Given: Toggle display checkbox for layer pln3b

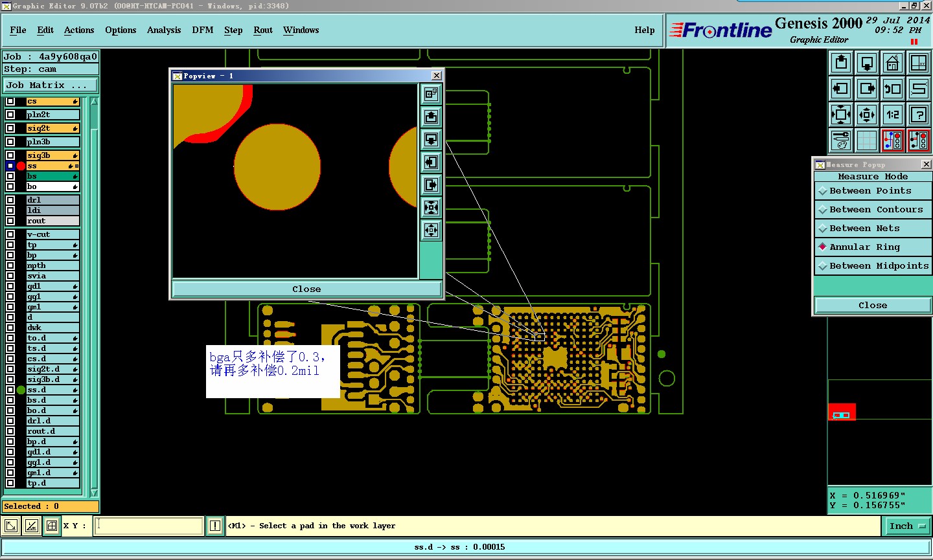Looking at the screenshot, I should click(10, 142).
